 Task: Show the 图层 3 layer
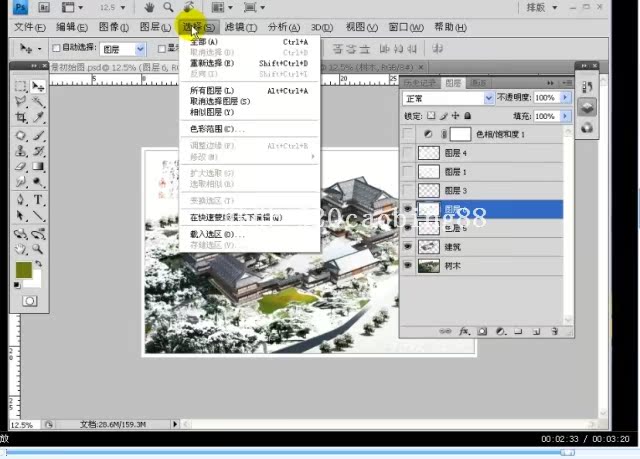407,191
